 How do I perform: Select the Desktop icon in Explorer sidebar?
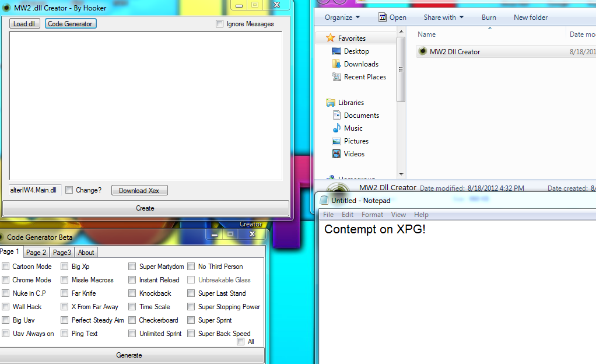336,51
